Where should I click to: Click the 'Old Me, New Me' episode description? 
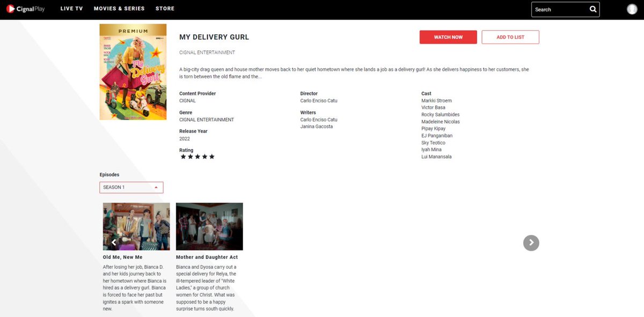click(x=135, y=287)
